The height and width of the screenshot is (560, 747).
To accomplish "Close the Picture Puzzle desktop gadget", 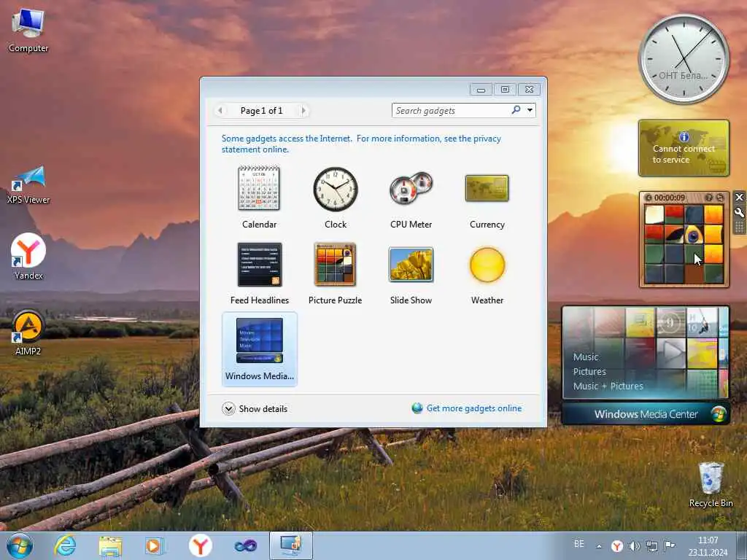I will point(739,197).
